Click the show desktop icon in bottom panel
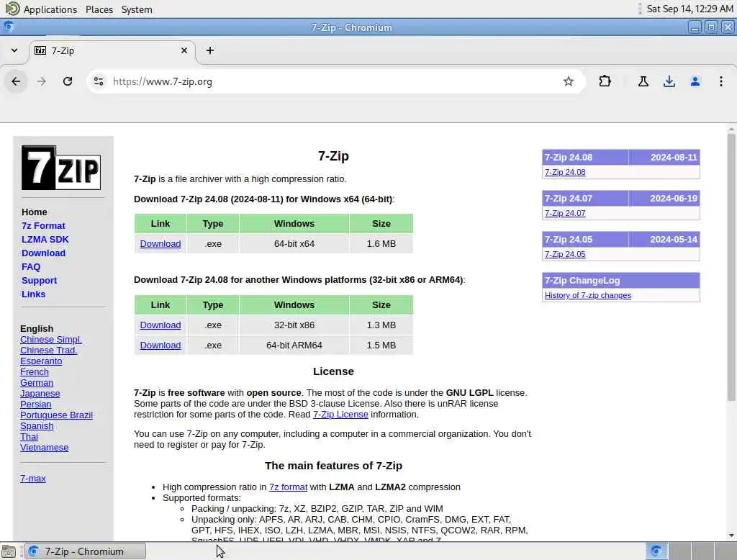 point(9,551)
